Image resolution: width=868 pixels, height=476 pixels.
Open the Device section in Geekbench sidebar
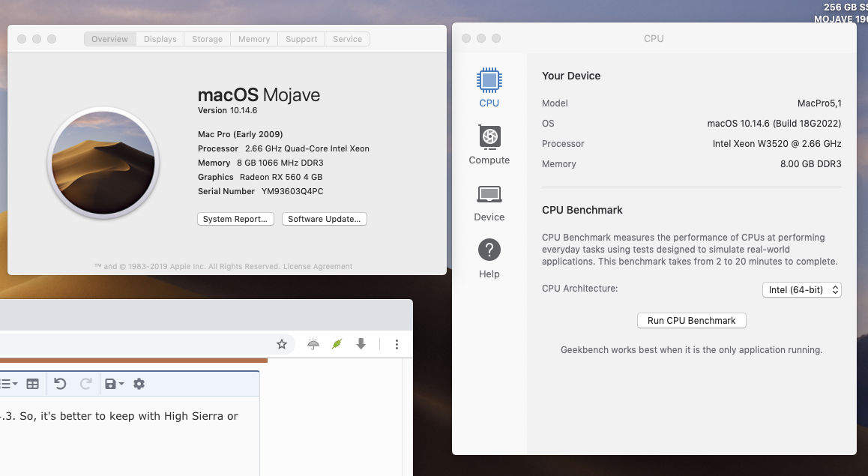[489, 203]
